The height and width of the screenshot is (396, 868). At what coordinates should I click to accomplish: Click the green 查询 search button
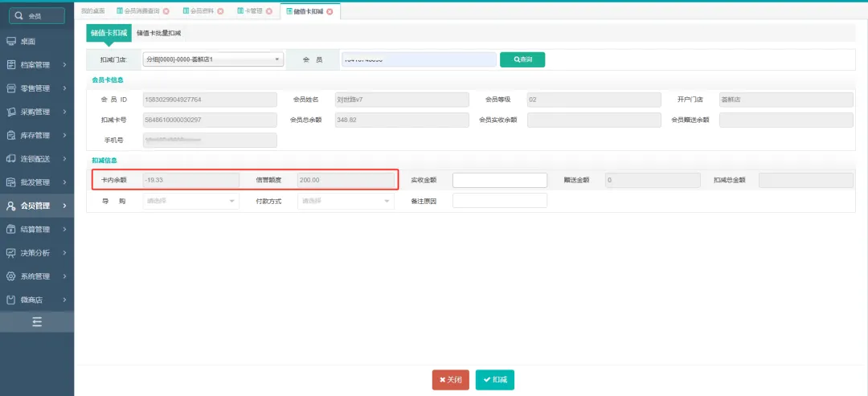pos(522,59)
